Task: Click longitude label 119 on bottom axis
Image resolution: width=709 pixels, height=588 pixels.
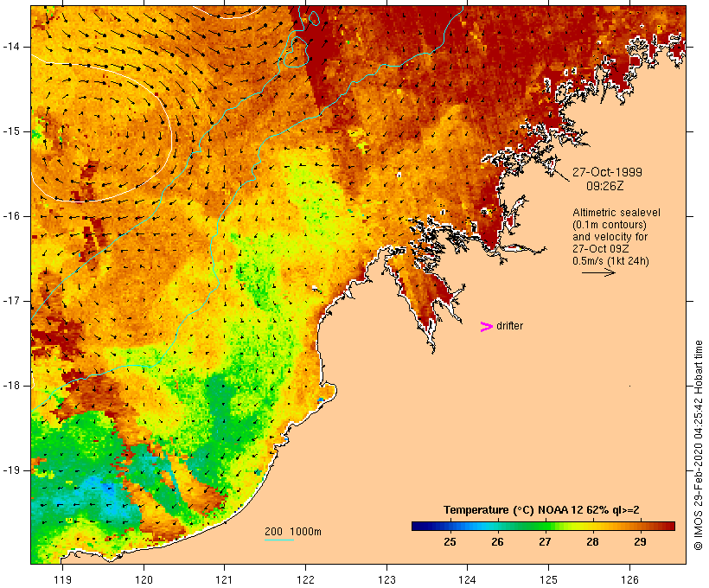Action: click(62, 579)
